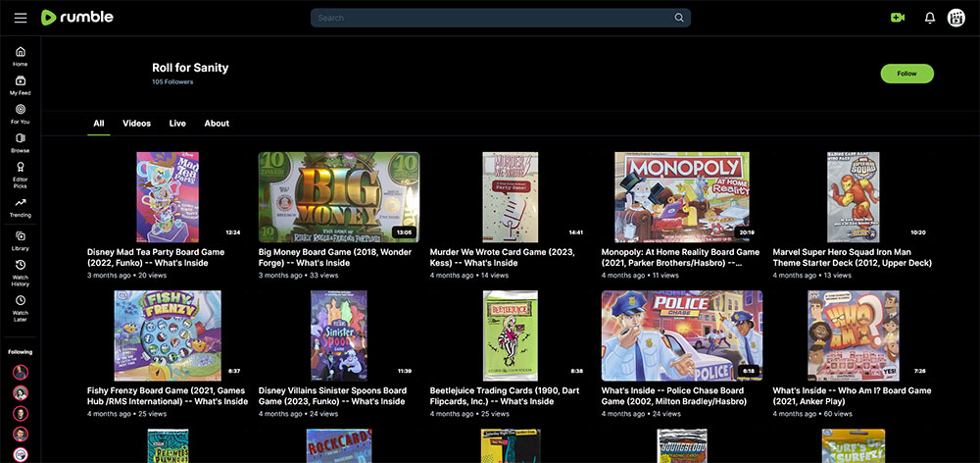Open the fourth followed channel avatar

[21, 435]
